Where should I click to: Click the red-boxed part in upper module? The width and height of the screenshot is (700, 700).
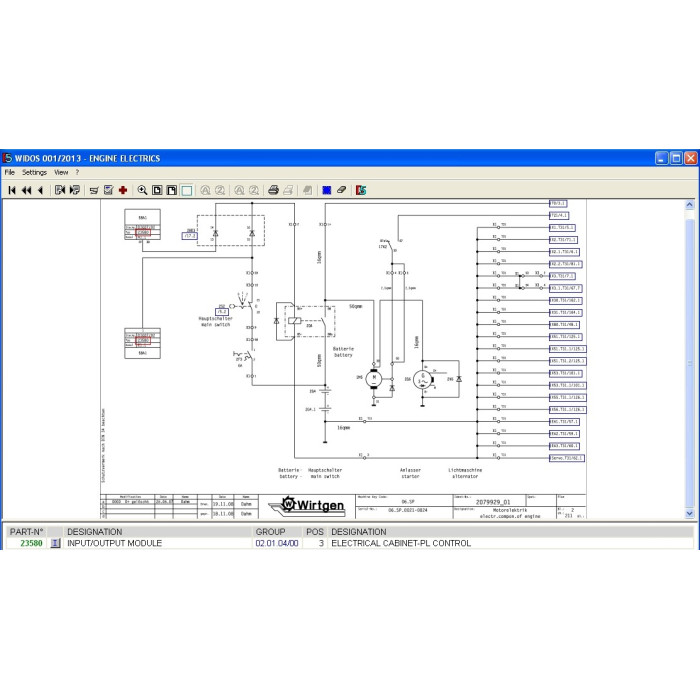click(143, 233)
